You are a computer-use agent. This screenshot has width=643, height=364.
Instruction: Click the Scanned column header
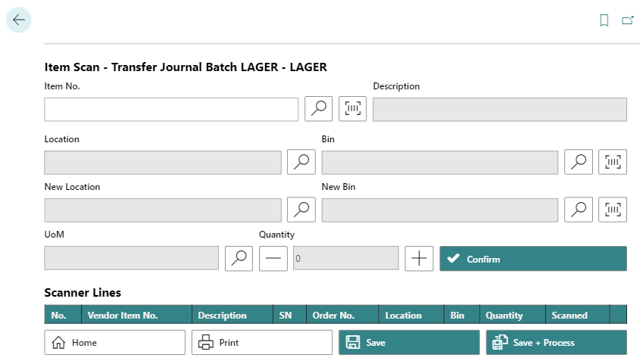577,315
